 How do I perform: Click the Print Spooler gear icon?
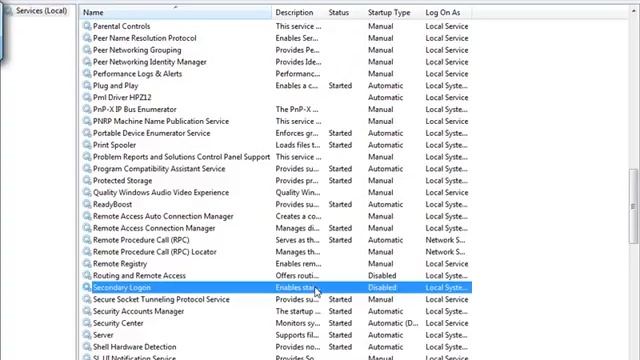87,144
